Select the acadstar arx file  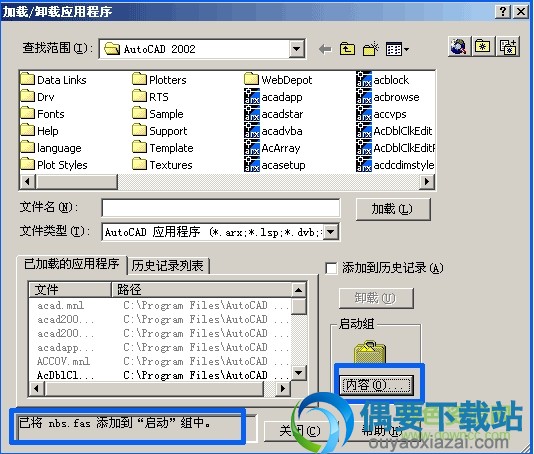[x=274, y=114]
